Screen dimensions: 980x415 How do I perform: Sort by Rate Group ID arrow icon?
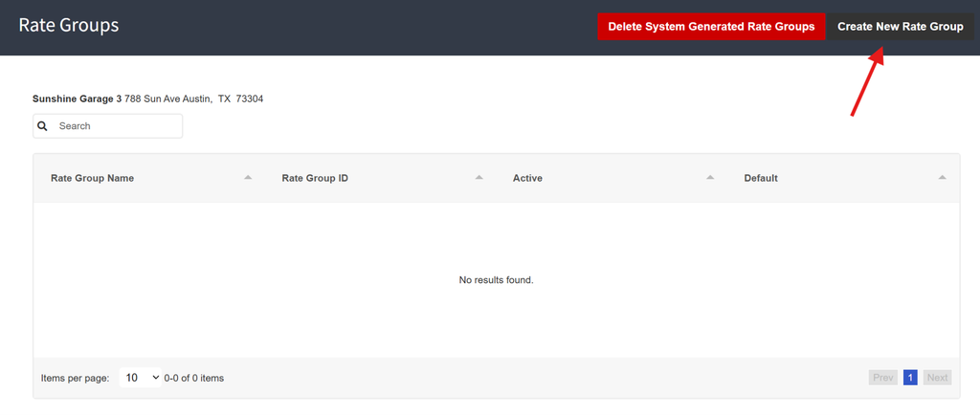[479, 178]
